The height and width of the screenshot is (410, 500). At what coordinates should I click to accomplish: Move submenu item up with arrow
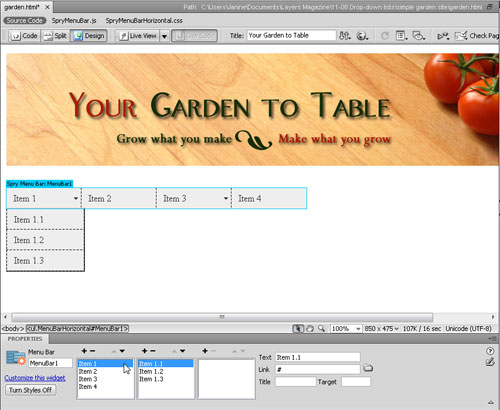point(174,351)
